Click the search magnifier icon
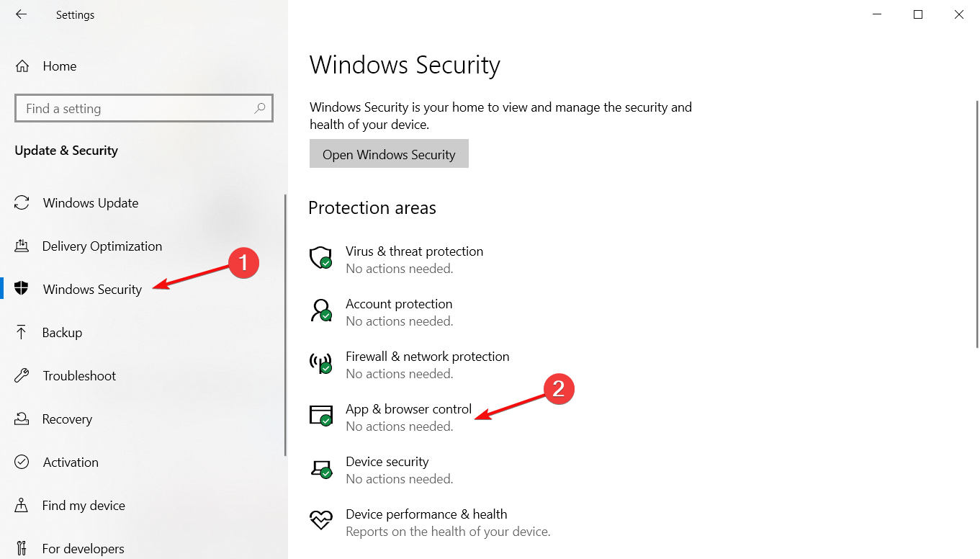Screen dimensions: 980x559 coord(260,109)
